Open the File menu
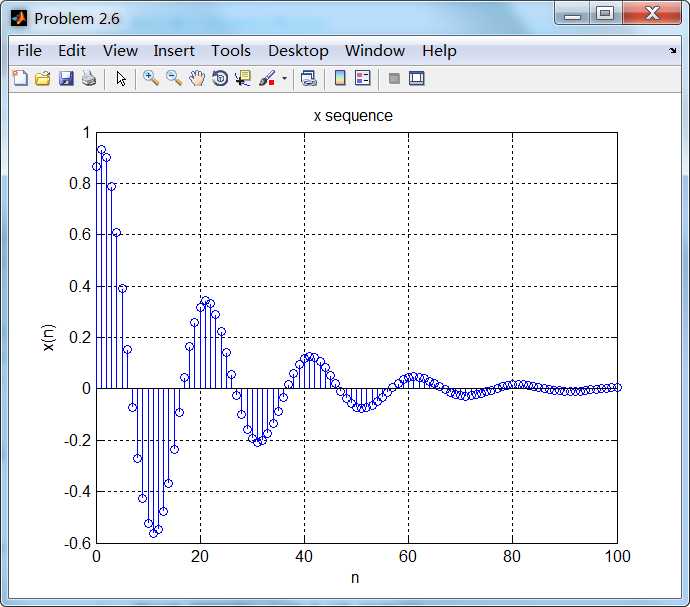 tap(29, 51)
